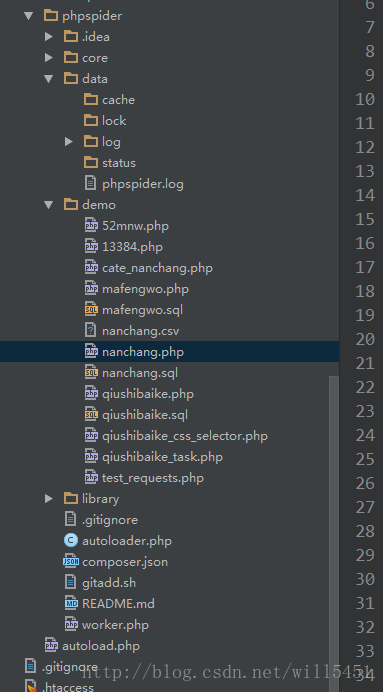
Task: Click the .idea folder icon
Action: tap(71, 37)
